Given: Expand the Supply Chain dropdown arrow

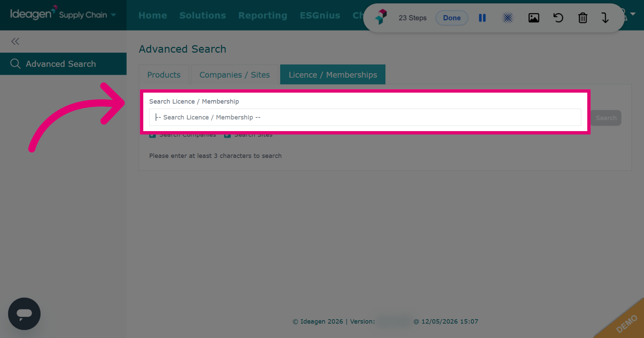Looking at the screenshot, I should (x=113, y=15).
